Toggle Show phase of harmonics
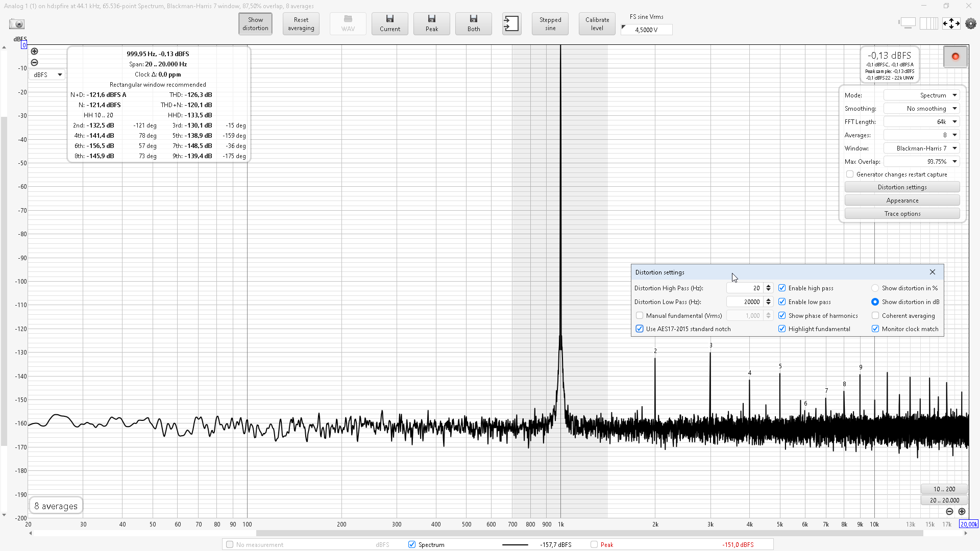 click(x=782, y=315)
